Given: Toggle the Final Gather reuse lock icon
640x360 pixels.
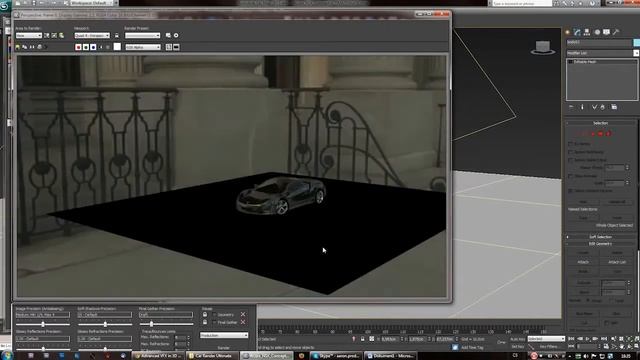Looking at the screenshot, I should click(x=205, y=322).
